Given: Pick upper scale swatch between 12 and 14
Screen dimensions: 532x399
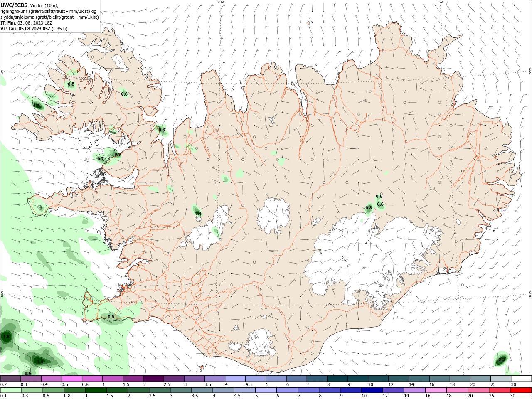Looking at the screenshot, I should click(399, 379).
